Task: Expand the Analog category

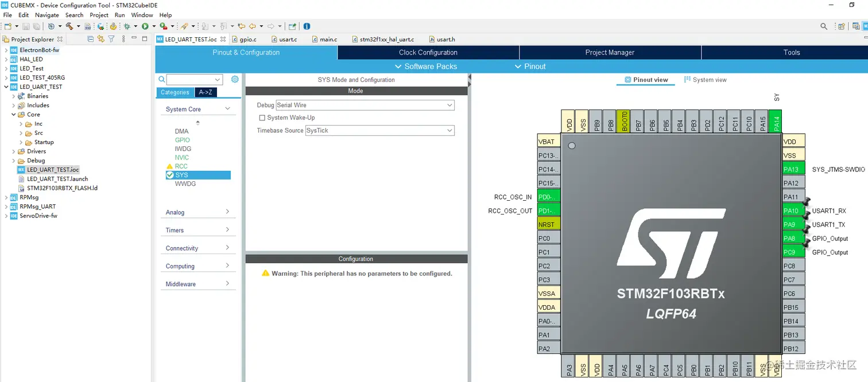Action: 227,212
